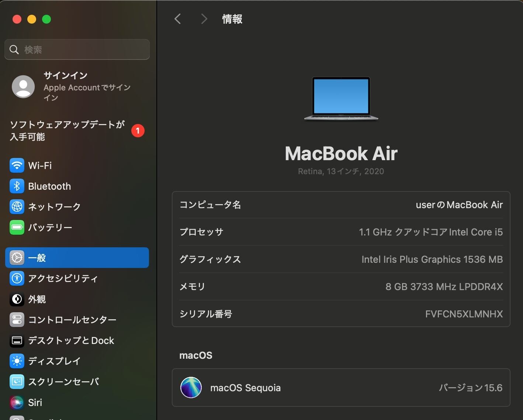The image size is (523, 420).
Task: Open アクセシビリティ settings
Action: 77,278
